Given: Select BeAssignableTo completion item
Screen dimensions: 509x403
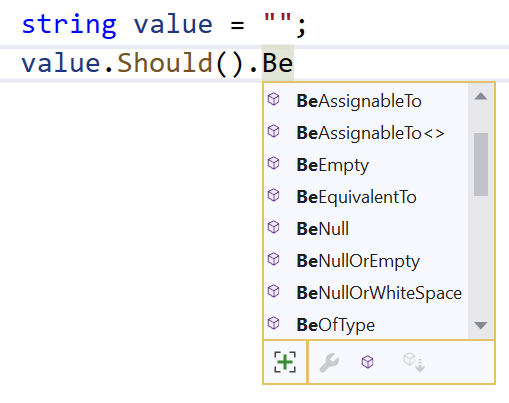Looking at the screenshot, I should (x=366, y=101).
